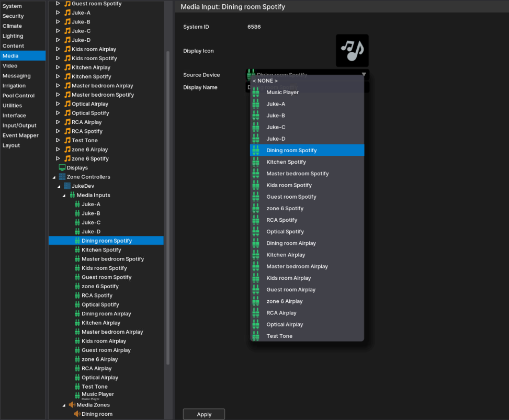Click the plug icon beside Optical Spotify in dropdown

click(256, 232)
